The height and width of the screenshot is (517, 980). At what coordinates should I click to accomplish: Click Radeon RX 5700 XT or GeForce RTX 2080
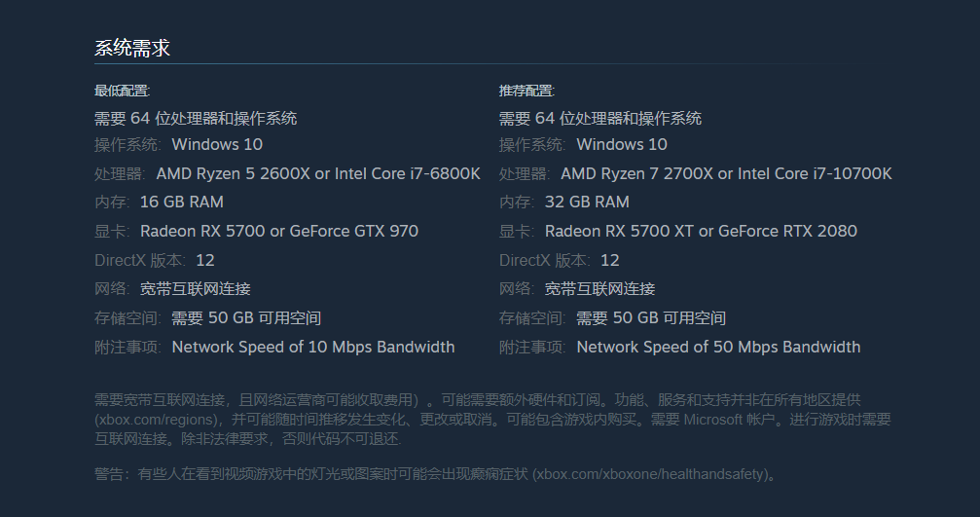point(701,232)
